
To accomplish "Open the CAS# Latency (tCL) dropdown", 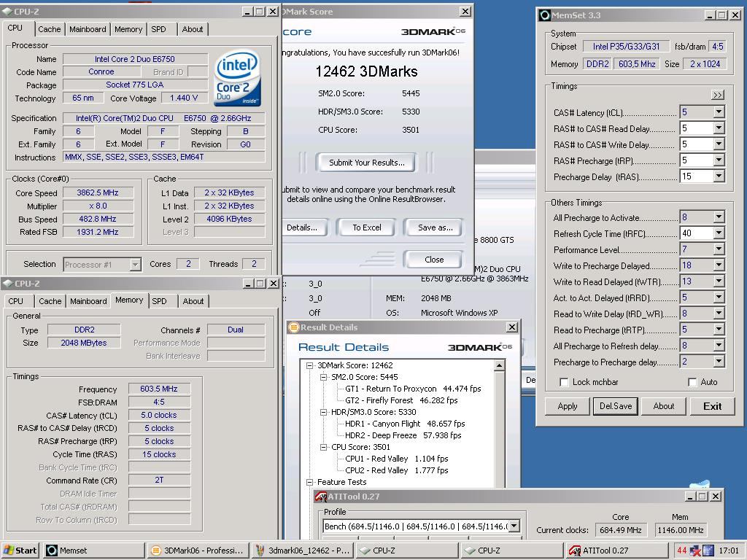I will pyautogui.click(x=719, y=112).
